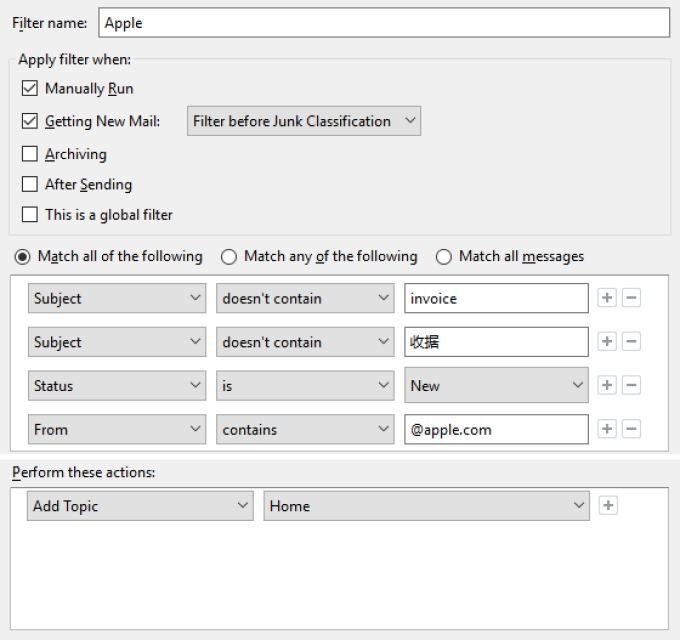Open the 'Home' topic dropdown
680x640 pixels.
(427, 506)
